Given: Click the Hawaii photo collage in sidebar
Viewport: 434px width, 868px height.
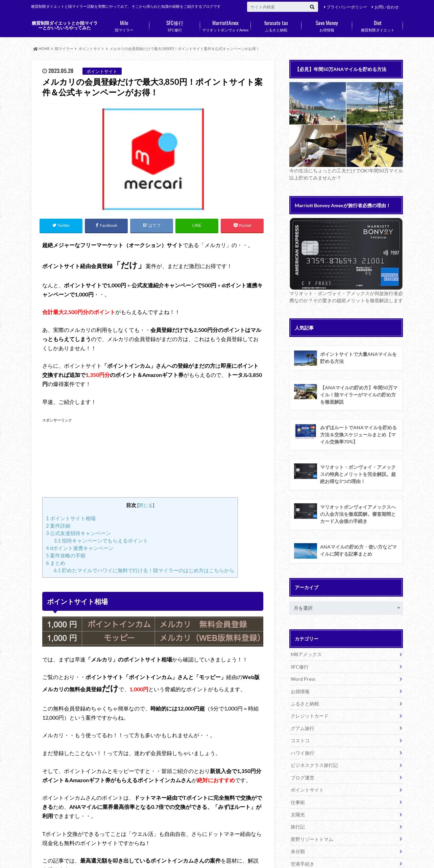Looking at the screenshot, I should [x=346, y=124].
